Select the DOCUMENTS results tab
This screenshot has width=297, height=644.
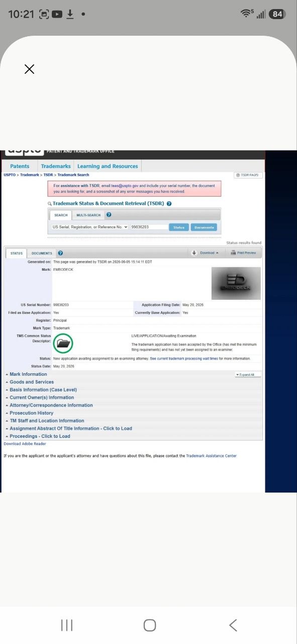click(x=42, y=253)
